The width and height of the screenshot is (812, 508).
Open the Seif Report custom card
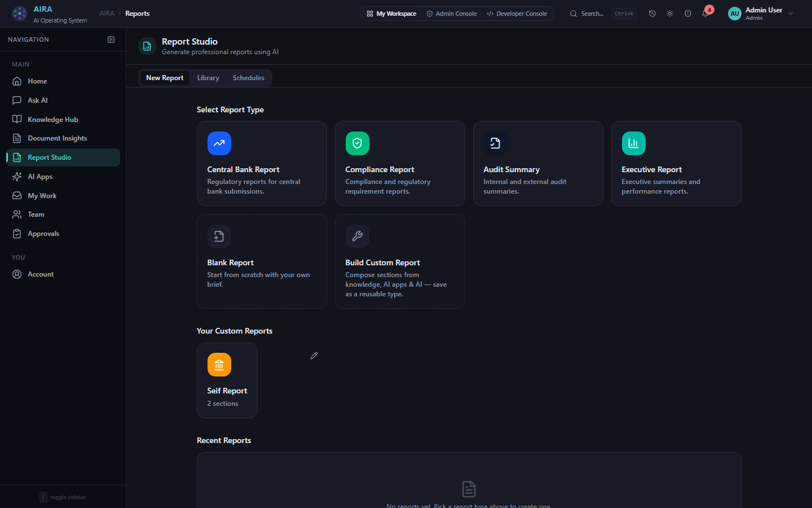tap(227, 380)
